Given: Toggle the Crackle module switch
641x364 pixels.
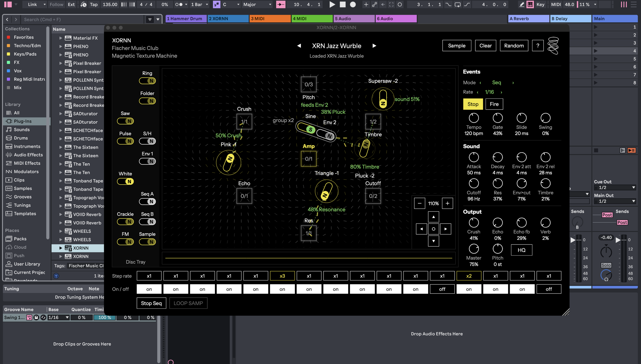Looking at the screenshot, I should (125, 222).
